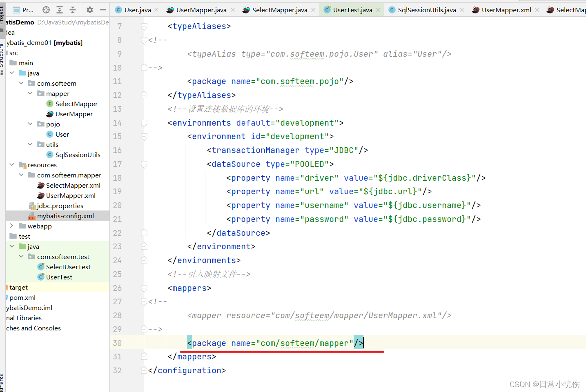Click the SelectUserTest class icon
The width and height of the screenshot is (586, 392).
41,267
